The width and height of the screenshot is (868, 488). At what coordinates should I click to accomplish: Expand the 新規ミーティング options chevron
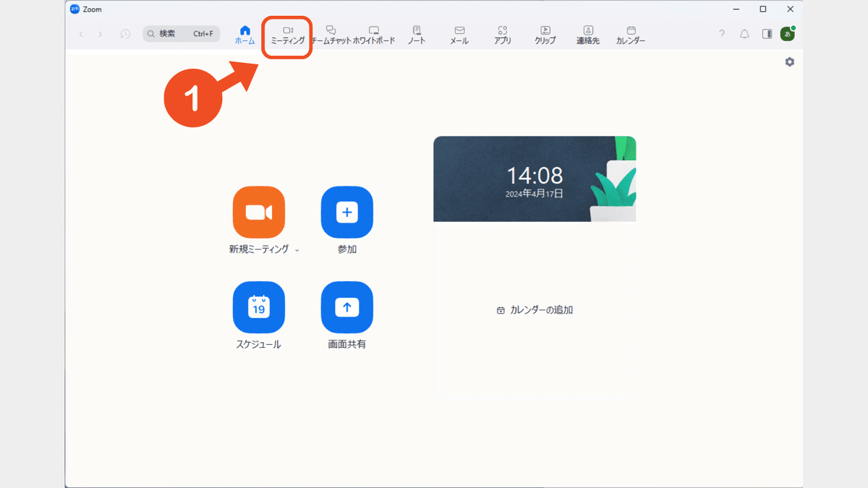click(x=297, y=250)
